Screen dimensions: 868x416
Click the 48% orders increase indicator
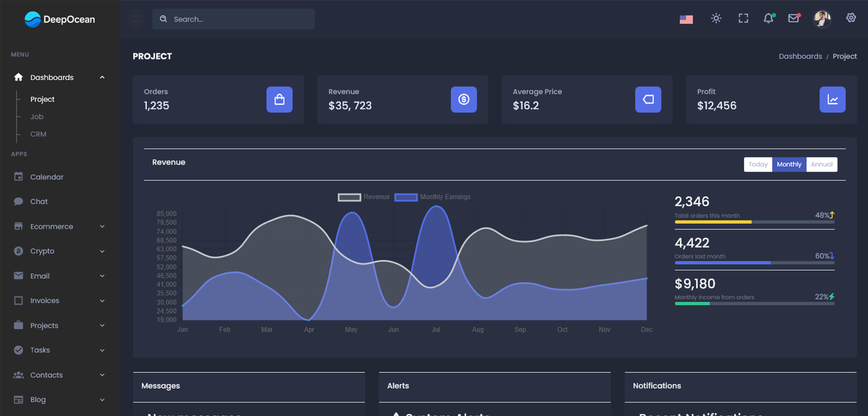825,215
